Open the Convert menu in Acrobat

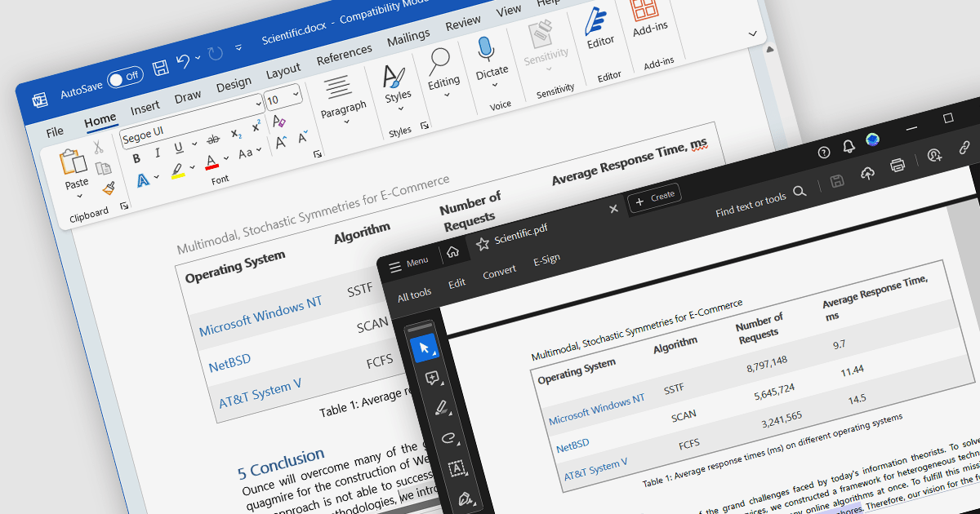tap(499, 273)
